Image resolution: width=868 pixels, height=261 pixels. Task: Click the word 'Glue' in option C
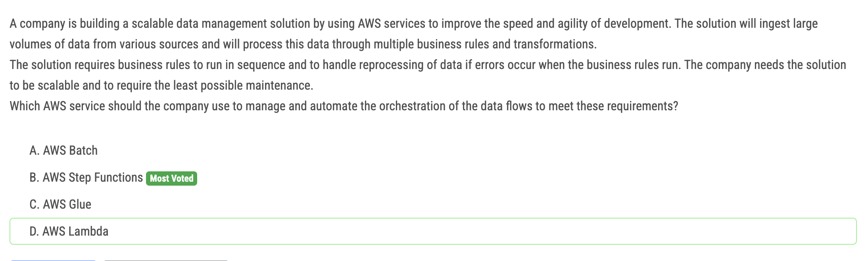[x=81, y=205]
